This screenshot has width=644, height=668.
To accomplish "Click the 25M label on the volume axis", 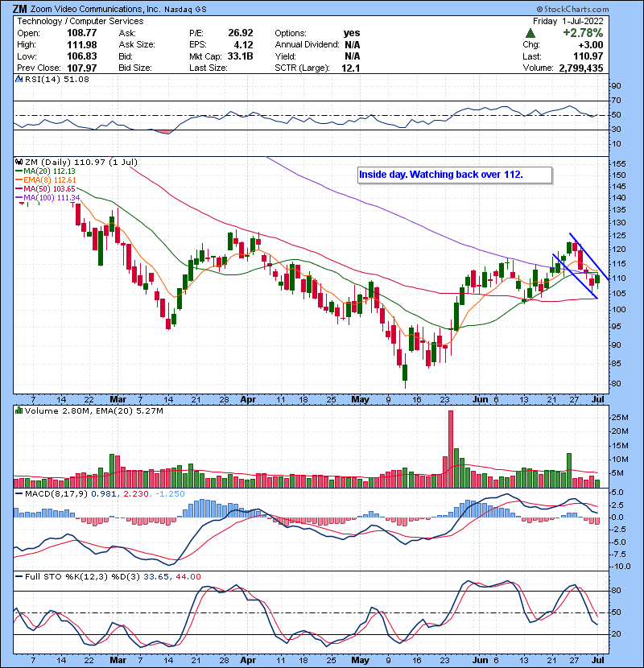I will (620, 418).
